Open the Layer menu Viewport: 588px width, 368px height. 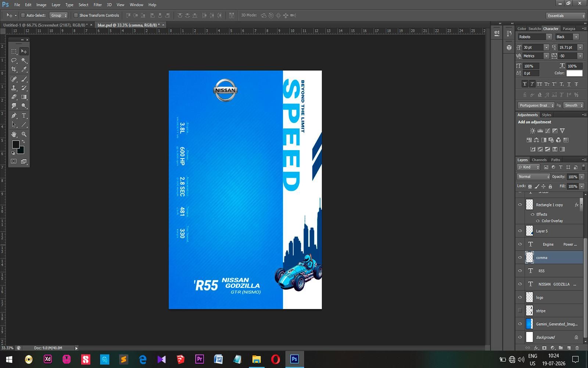click(56, 5)
